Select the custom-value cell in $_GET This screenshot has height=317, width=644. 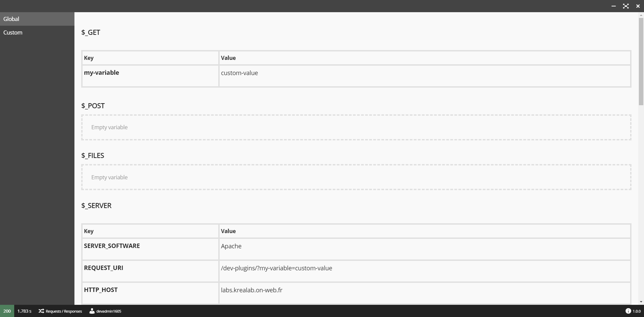[x=425, y=76]
